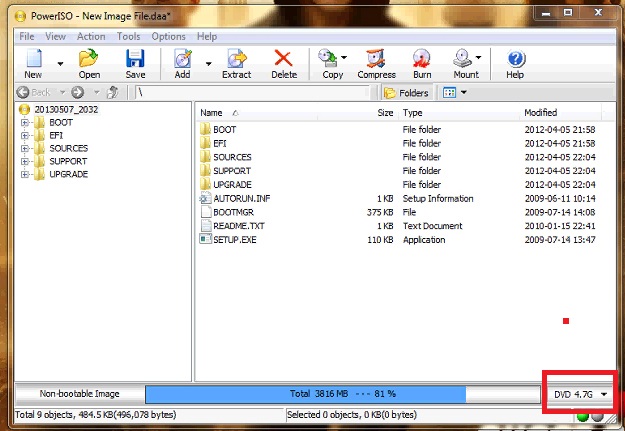Select the SETUP.EXE file

pos(235,240)
